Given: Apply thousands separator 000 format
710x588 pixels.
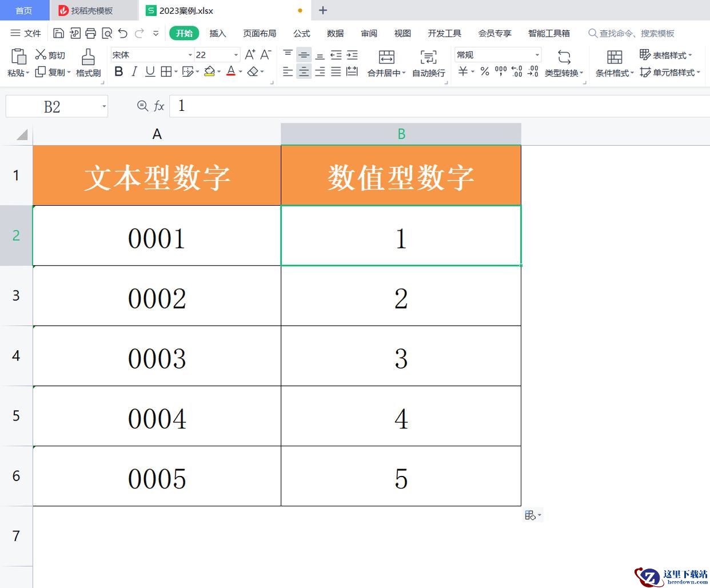Looking at the screenshot, I should (501, 71).
